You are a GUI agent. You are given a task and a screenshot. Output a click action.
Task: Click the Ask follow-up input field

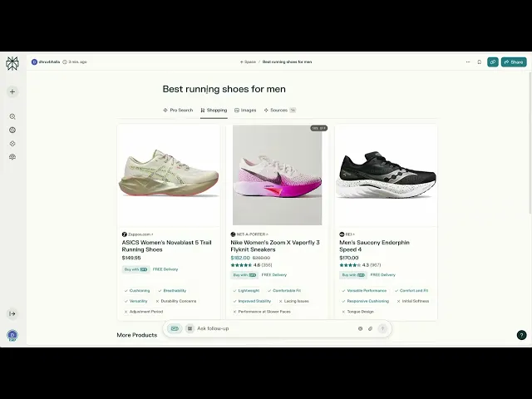(x=275, y=329)
